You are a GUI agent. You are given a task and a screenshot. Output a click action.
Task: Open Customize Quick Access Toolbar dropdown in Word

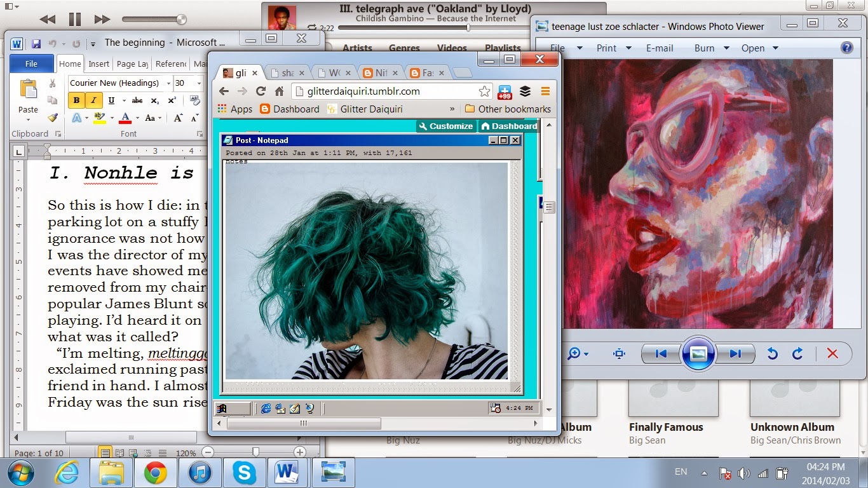(93, 44)
